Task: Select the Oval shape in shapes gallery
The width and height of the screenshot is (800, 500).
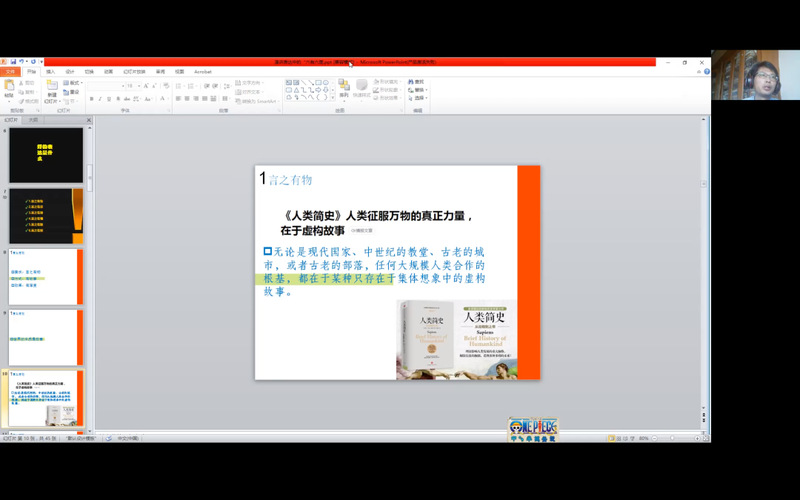Action: coord(326,82)
